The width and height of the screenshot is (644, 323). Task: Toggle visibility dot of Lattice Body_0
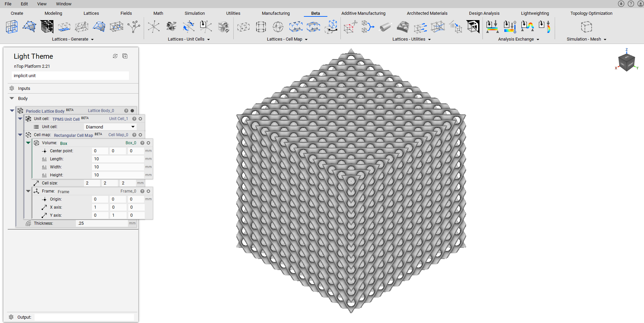coord(132,111)
